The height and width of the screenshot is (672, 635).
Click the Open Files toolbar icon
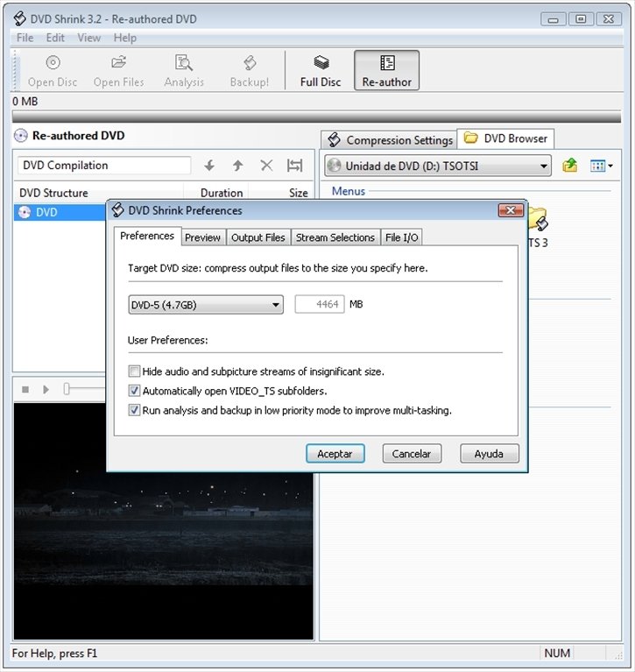point(119,71)
